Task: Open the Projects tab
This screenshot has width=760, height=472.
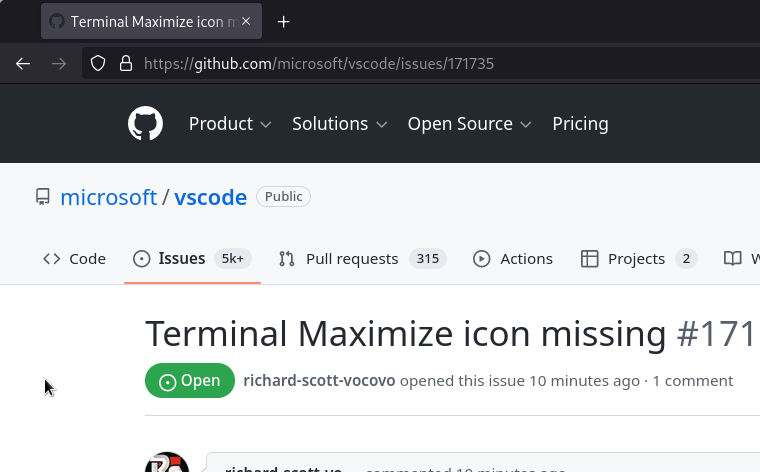Action: coord(639,259)
